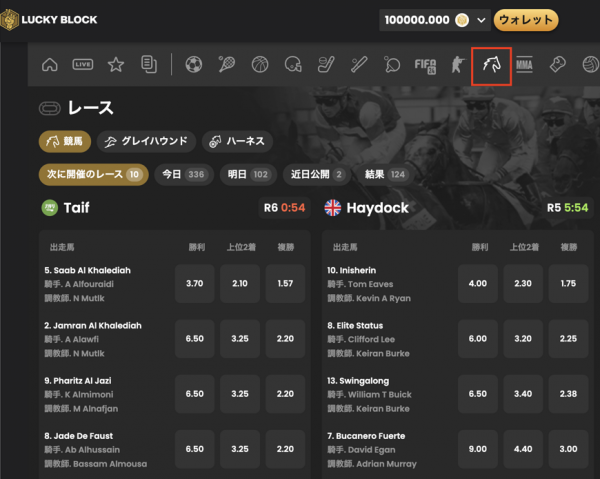The width and height of the screenshot is (600, 479).
Task: Click the Lucky Block logo
Action: click(49, 20)
